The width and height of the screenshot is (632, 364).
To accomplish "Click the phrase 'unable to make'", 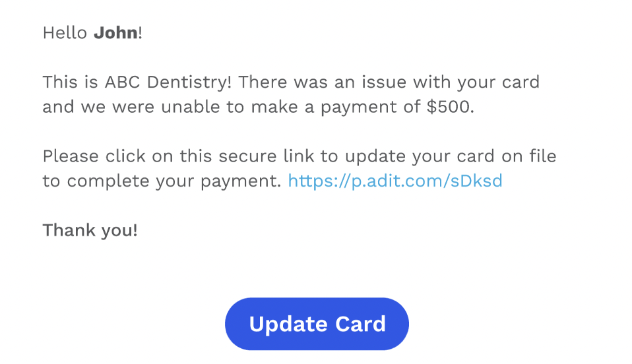I will click(x=229, y=107).
